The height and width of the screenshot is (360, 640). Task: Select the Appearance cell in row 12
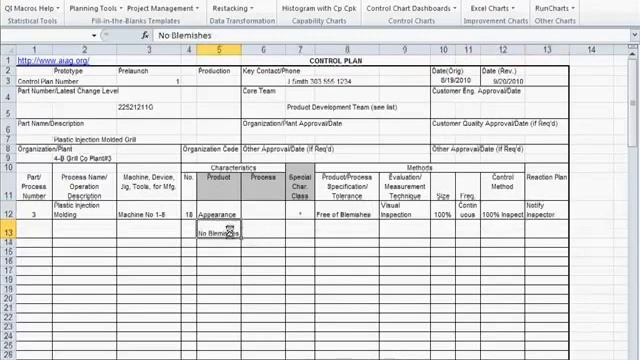point(219,210)
